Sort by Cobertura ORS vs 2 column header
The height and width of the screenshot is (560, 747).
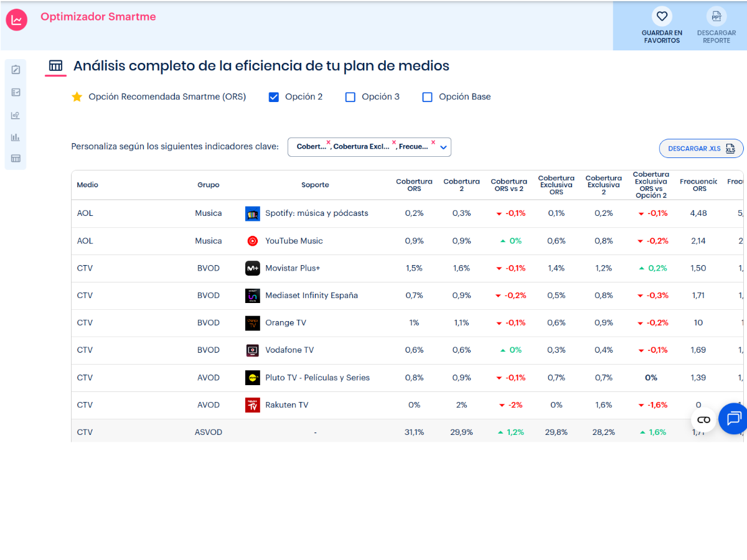click(509, 185)
